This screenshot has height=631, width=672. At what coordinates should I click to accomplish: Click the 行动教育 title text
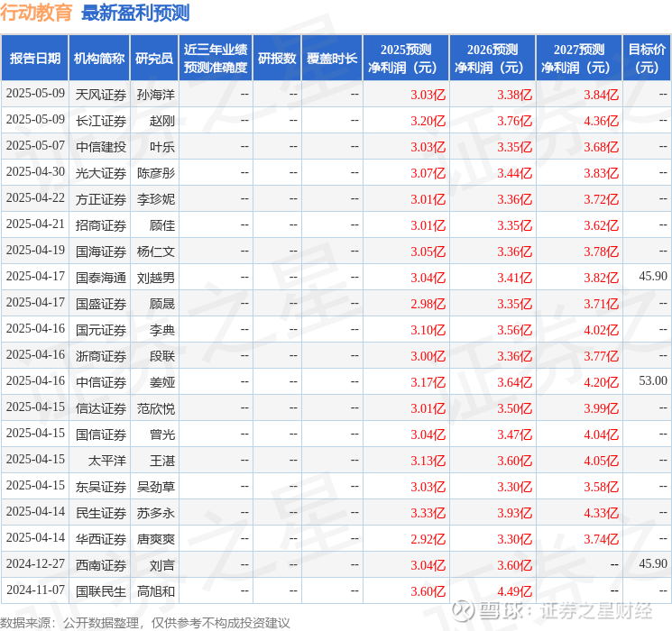coord(36,13)
